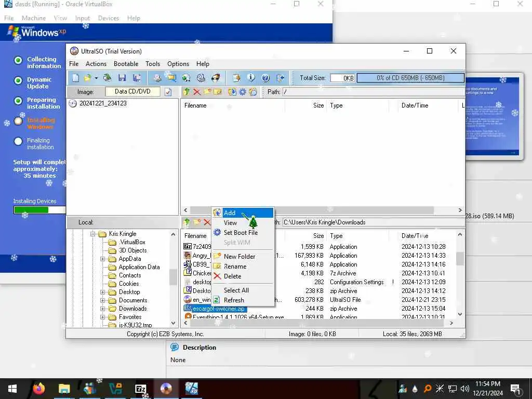
Task: Click the image Path input field
Action: click(374, 92)
